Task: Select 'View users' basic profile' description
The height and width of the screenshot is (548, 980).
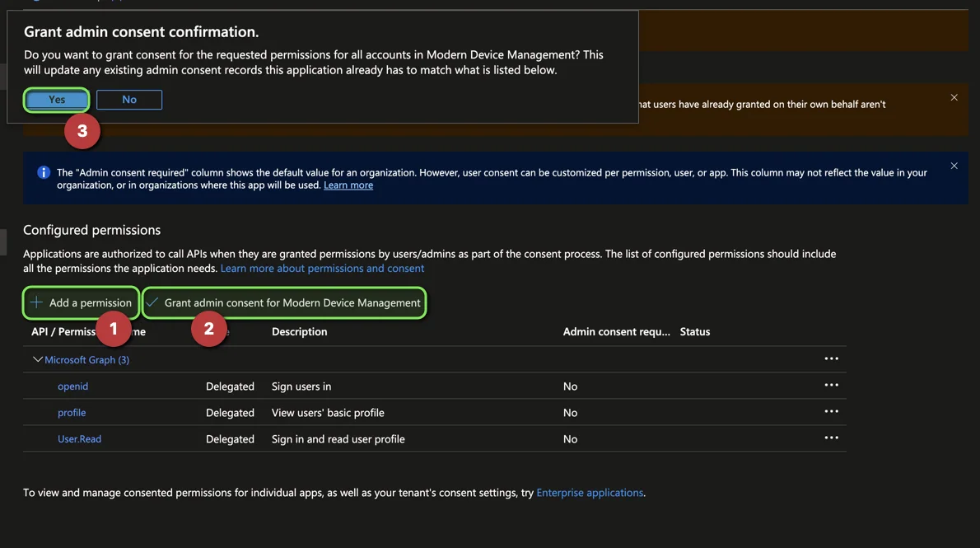Action: [328, 413]
